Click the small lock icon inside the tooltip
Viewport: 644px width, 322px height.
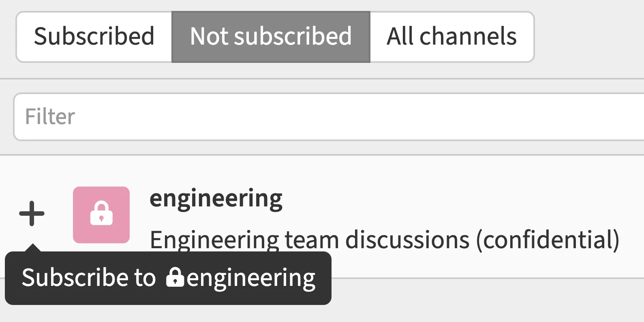pyautogui.click(x=175, y=277)
